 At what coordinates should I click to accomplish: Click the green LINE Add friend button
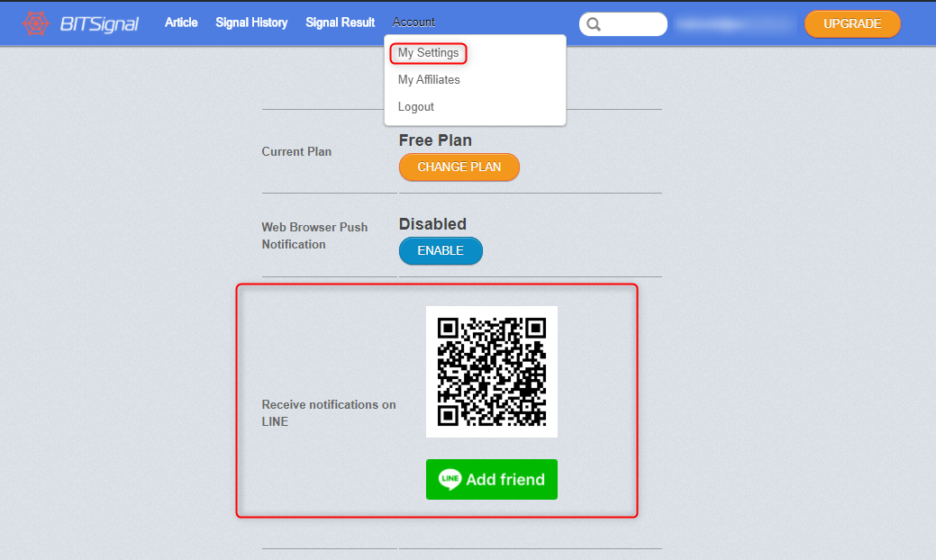492,480
